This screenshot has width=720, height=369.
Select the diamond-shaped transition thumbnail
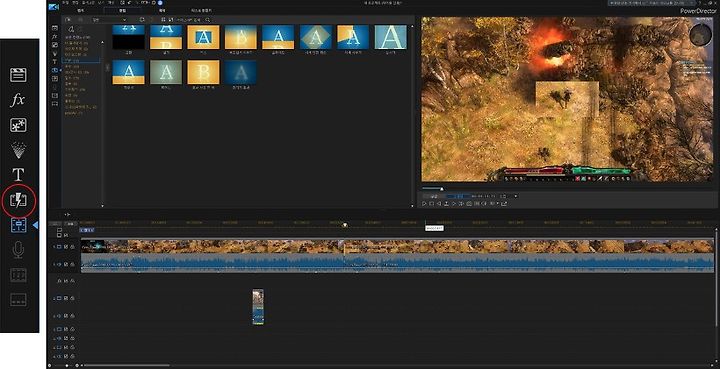[315, 37]
